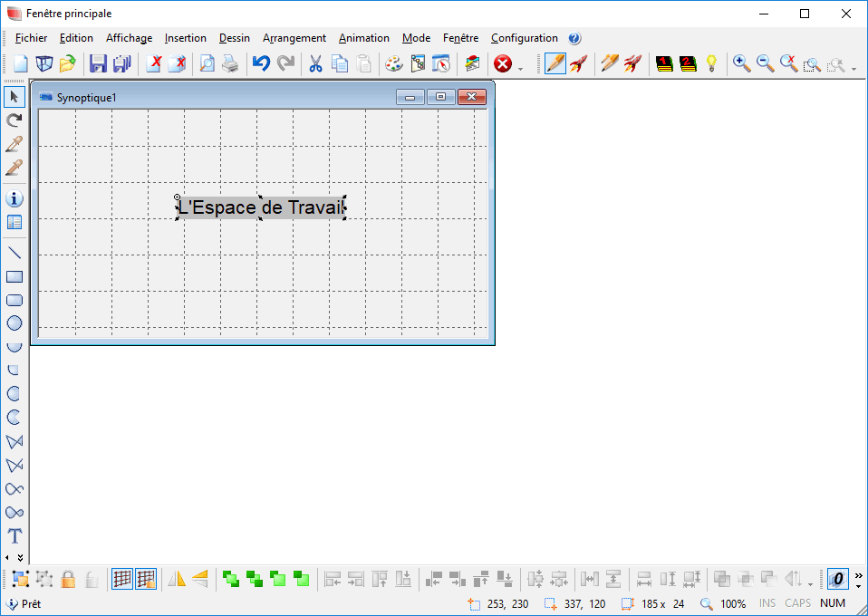Zoom out with the minus magnifier
Viewport: 868px width, 616px height.
765,63
